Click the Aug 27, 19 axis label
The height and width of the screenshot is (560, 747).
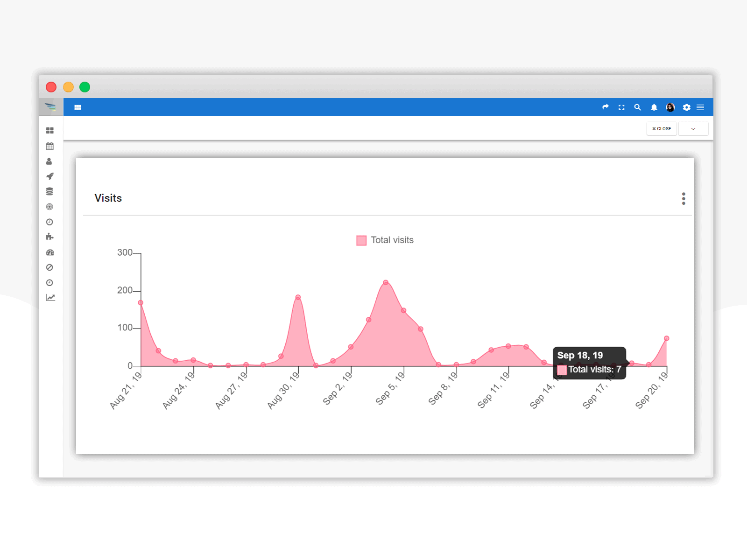(231, 391)
